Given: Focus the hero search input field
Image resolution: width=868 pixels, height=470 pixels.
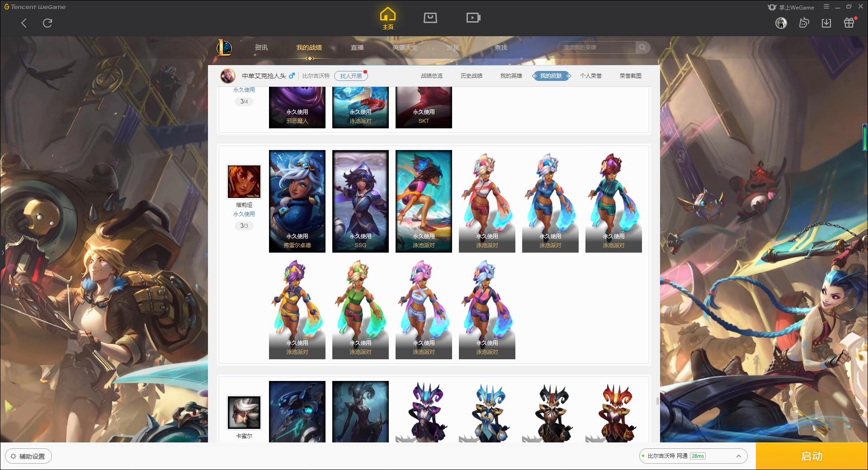Looking at the screenshot, I should click(x=597, y=47).
